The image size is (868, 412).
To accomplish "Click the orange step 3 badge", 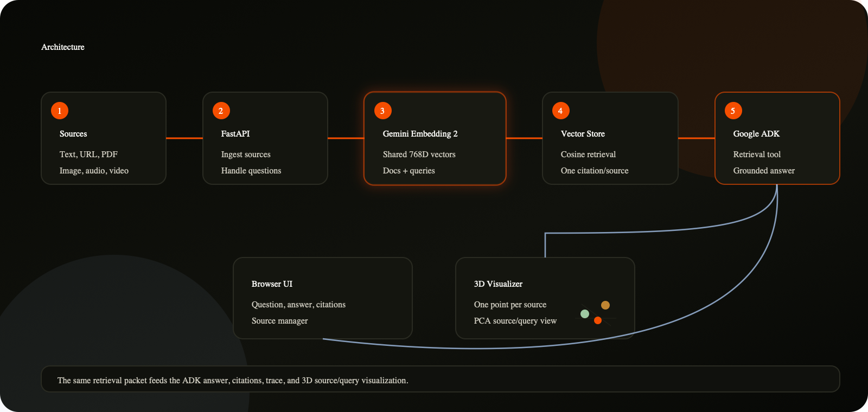I will click(x=383, y=111).
